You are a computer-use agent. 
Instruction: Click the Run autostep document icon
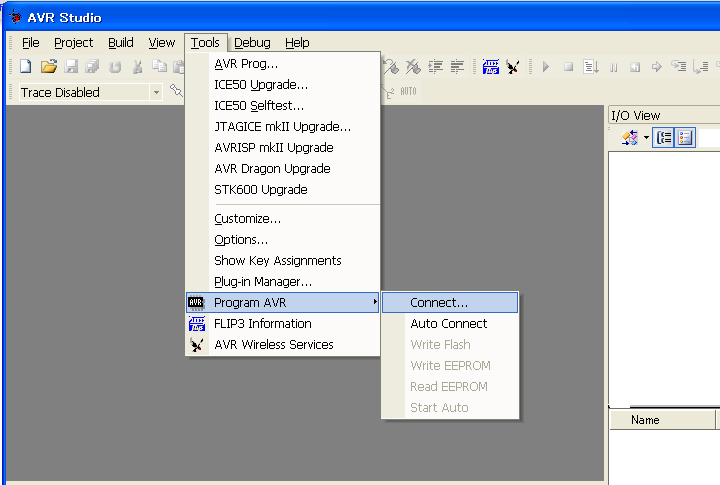coord(591,67)
